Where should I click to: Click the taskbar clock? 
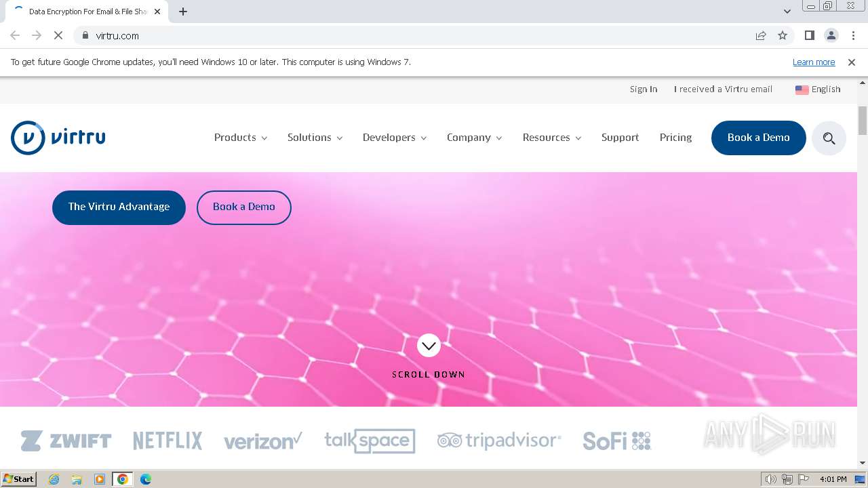click(x=833, y=479)
